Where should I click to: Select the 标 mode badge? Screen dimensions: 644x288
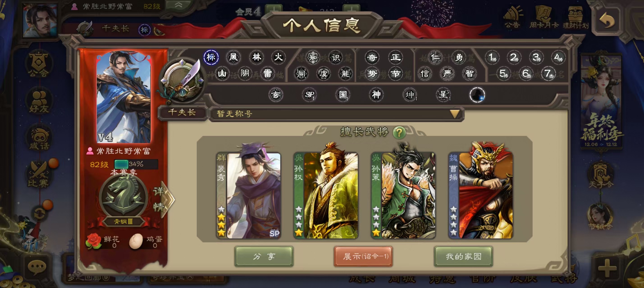click(x=211, y=57)
